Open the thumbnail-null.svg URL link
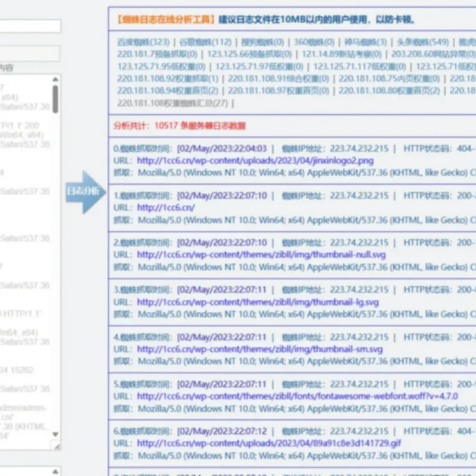The image size is (476, 476). point(261,255)
